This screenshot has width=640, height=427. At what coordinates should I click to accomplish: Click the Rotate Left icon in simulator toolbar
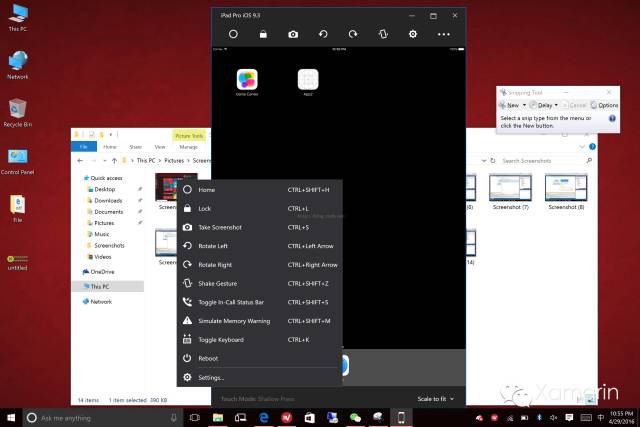pyautogui.click(x=323, y=34)
